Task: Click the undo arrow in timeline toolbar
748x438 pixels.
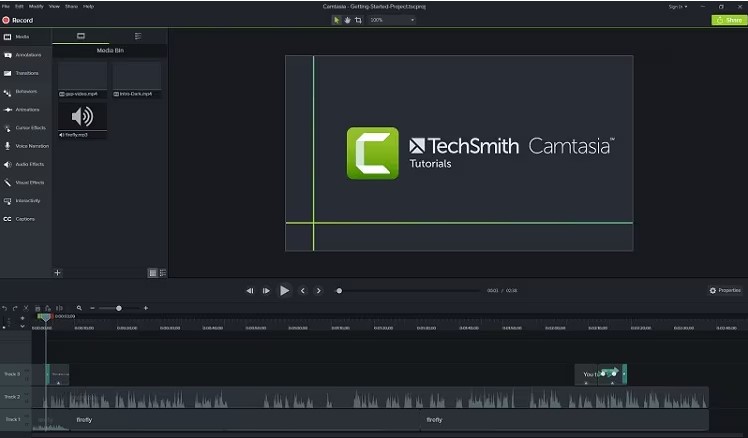Action: 4,308
